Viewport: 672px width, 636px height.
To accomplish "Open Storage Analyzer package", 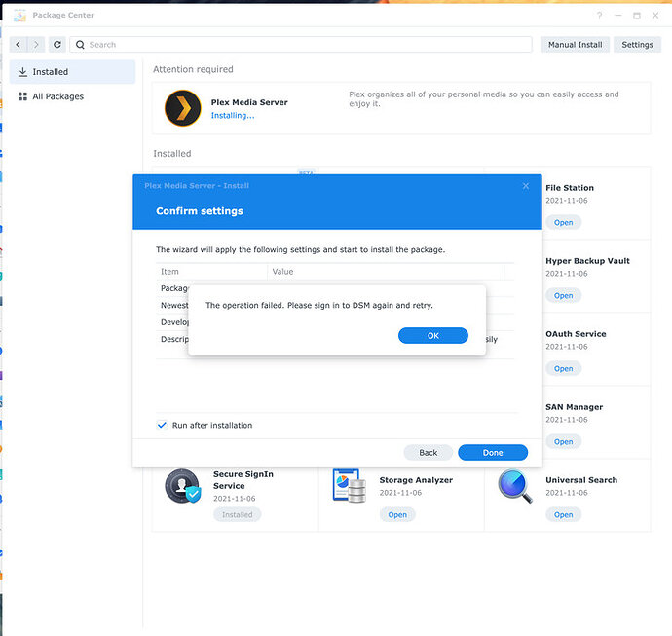I will coord(397,515).
